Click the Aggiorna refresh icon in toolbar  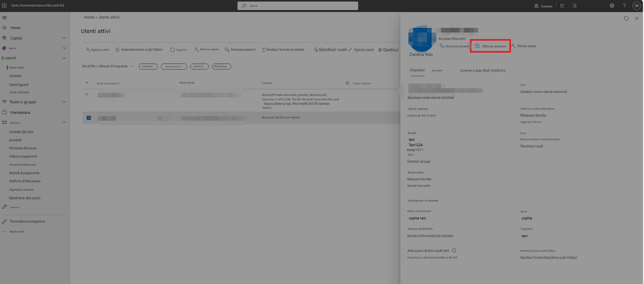tap(173, 50)
